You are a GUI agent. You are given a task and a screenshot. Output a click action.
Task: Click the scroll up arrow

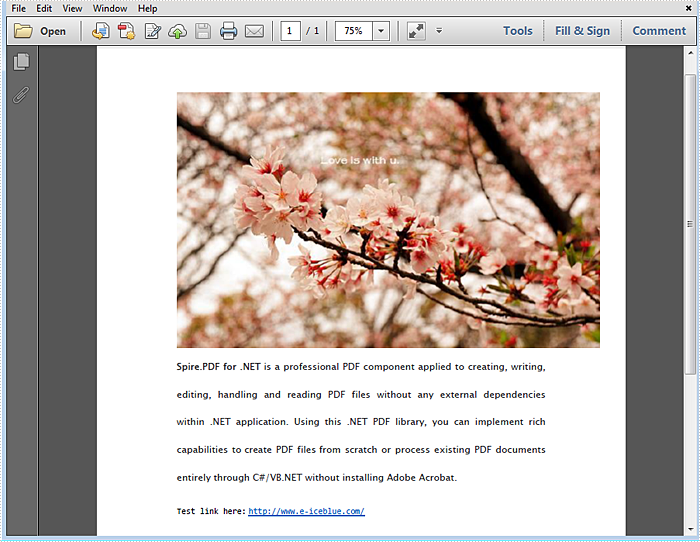pyautogui.click(x=690, y=52)
